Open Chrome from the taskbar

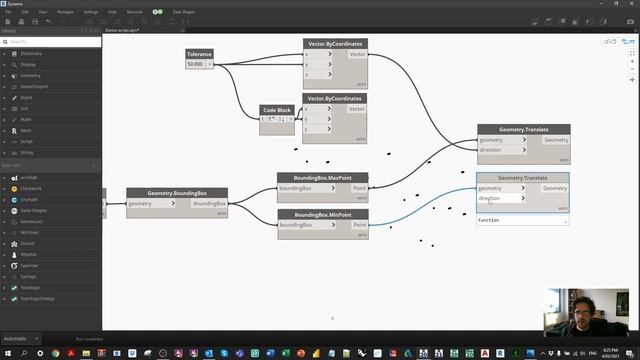click(56, 353)
